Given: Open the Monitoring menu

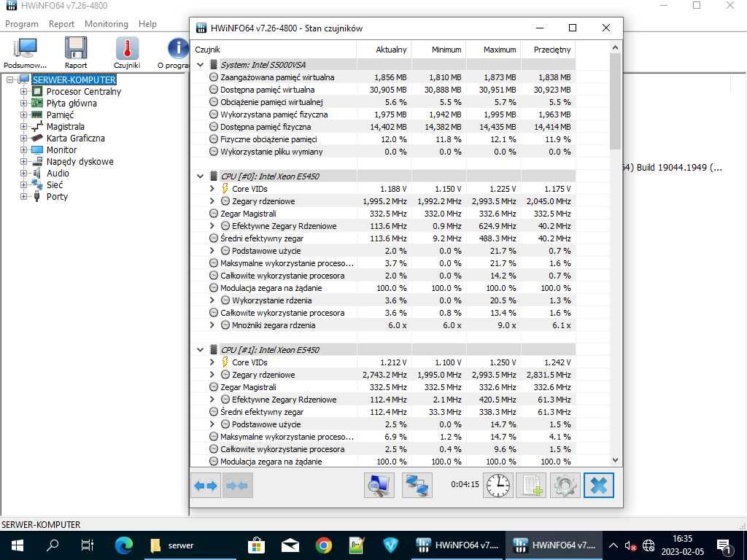Looking at the screenshot, I should click(107, 24).
